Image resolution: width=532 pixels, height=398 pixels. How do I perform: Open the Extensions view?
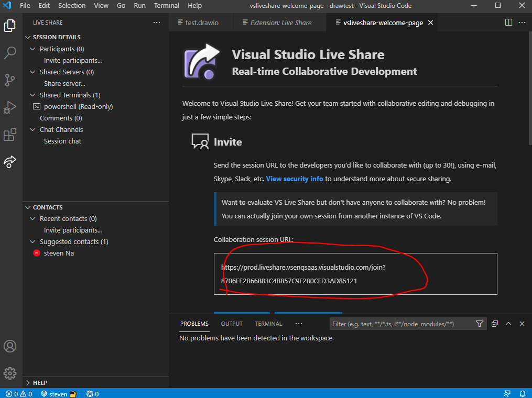(x=10, y=135)
